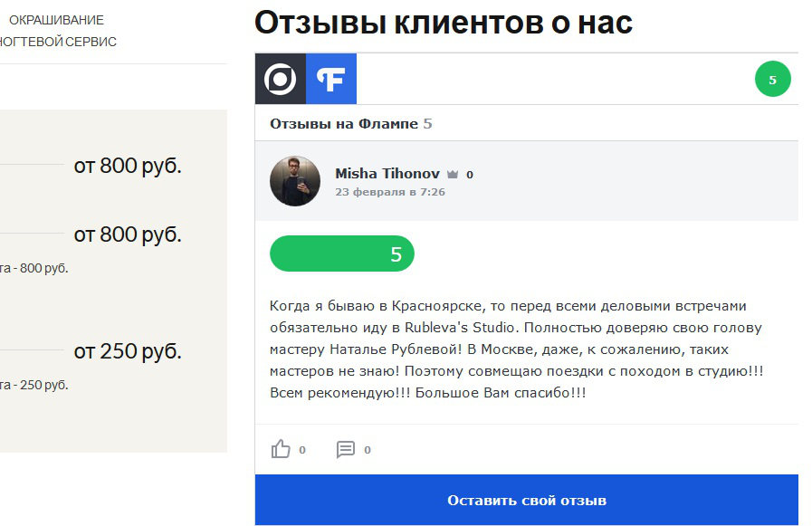Open the ОКРАШИВАНИЕ menu item
The height and width of the screenshot is (526, 812).
point(56,20)
